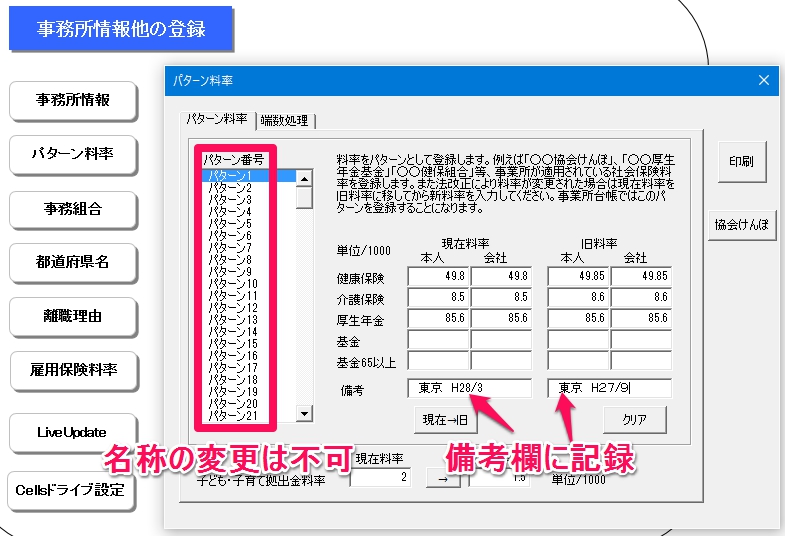
Task: Click 備考 field containing 東京 H28/3
Action: [x=470, y=388]
